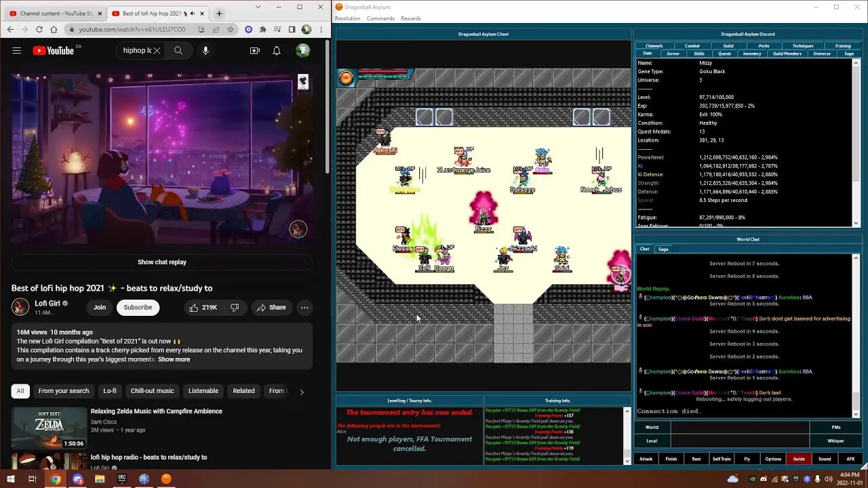Switch to the Combat tab
The height and width of the screenshot is (488, 868).
692,46
